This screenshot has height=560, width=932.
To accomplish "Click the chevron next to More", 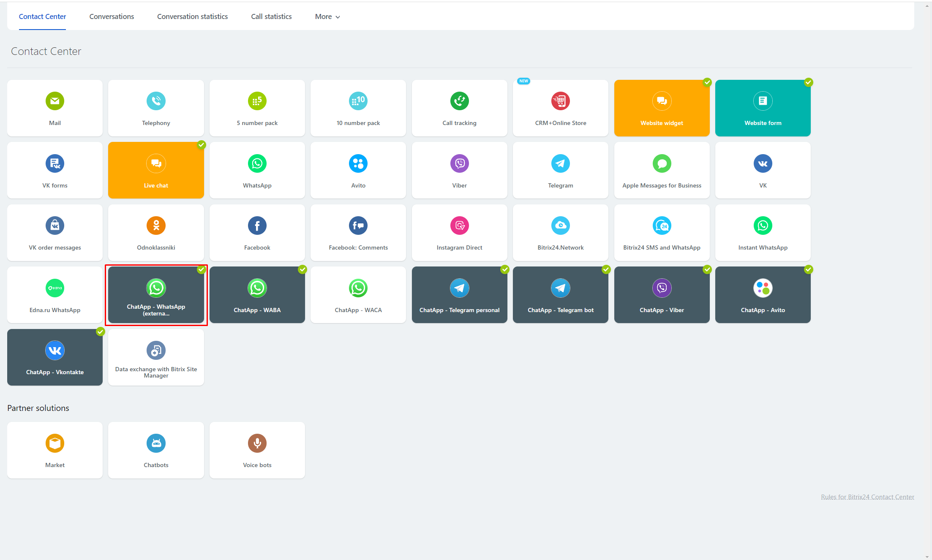I will pos(338,17).
